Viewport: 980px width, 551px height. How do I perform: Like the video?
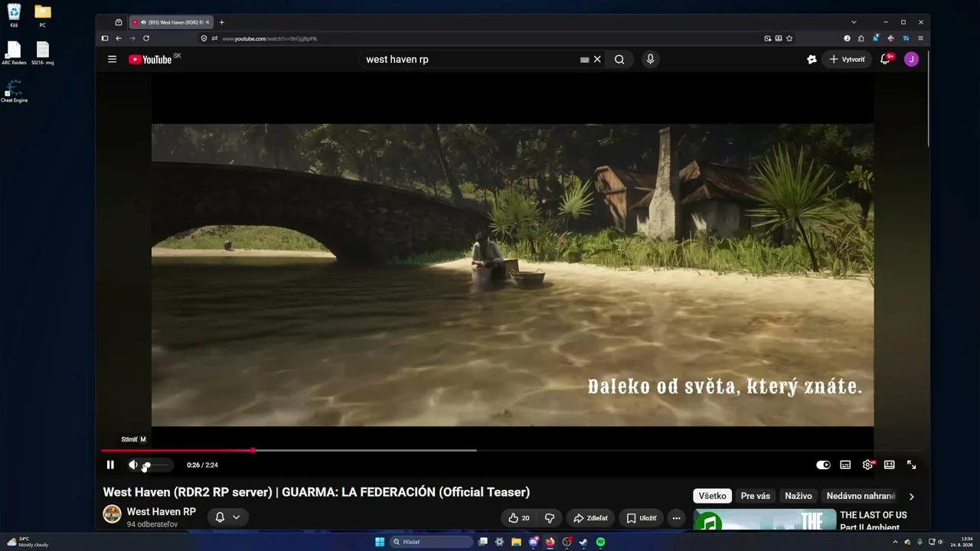tap(518, 518)
